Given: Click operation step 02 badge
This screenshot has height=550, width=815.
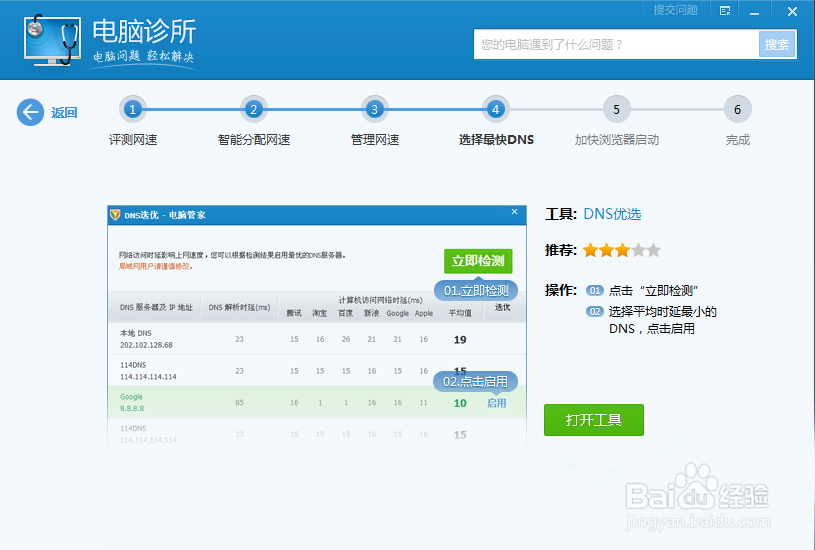Looking at the screenshot, I should (595, 312).
